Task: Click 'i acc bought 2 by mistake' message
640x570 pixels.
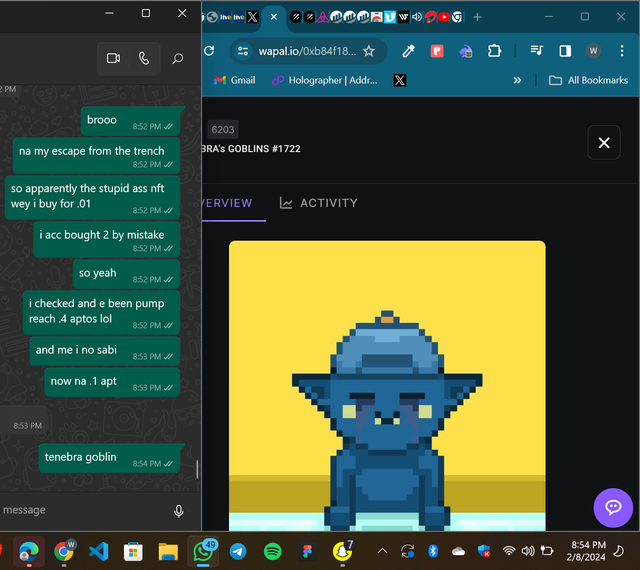Action: point(107,239)
